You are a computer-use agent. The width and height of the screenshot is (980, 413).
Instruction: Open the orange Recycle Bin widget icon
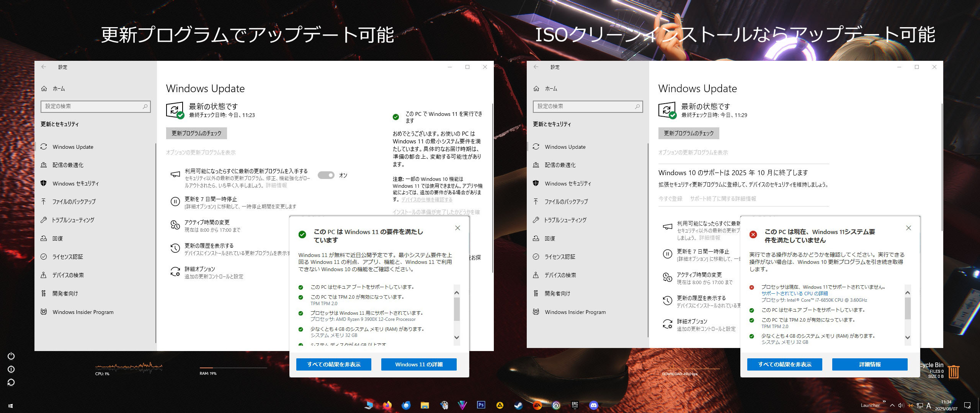coord(954,372)
